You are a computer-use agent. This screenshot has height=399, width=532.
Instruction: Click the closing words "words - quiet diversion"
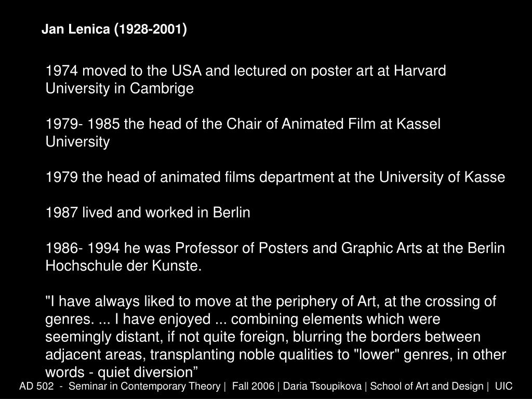pyautogui.click(x=122, y=372)
